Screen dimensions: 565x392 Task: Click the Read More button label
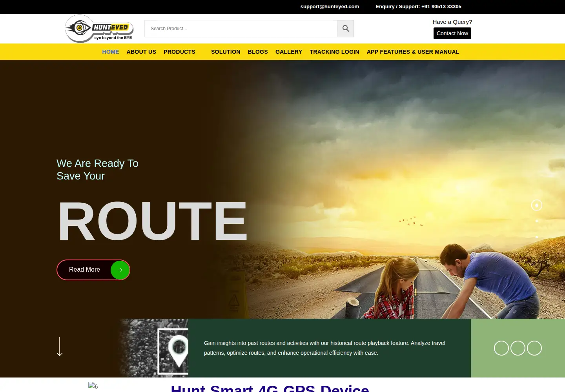(84, 270)
